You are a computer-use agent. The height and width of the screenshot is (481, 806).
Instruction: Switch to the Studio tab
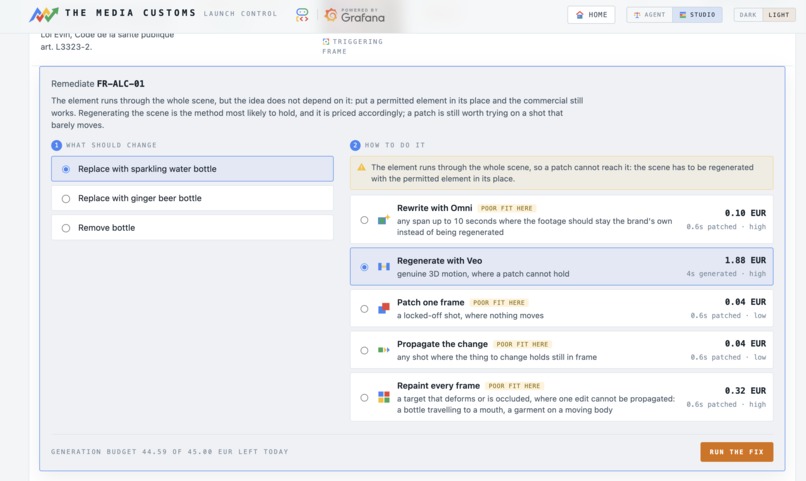click(x=697, y=15)
